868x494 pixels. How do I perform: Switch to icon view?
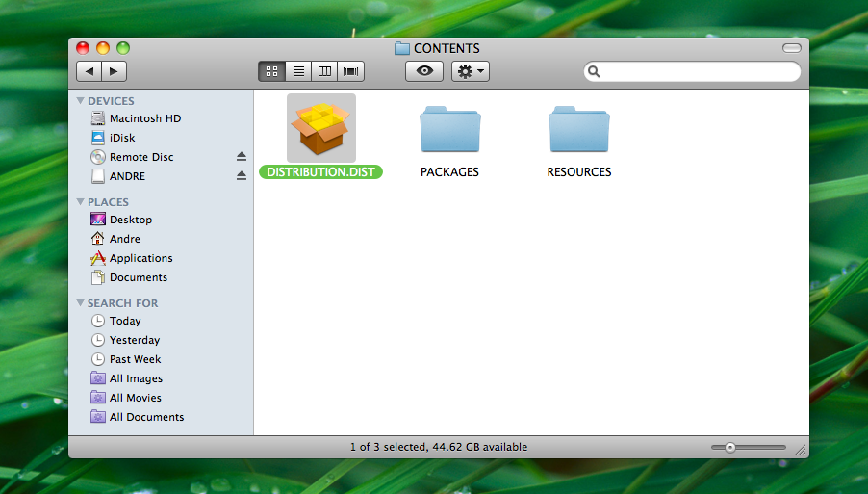(x=271, y=71)
